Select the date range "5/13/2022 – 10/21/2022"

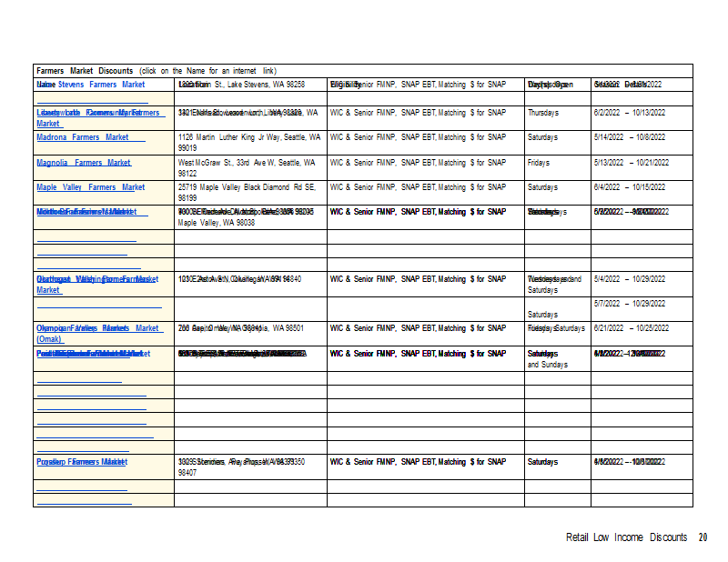pos(632,163)
